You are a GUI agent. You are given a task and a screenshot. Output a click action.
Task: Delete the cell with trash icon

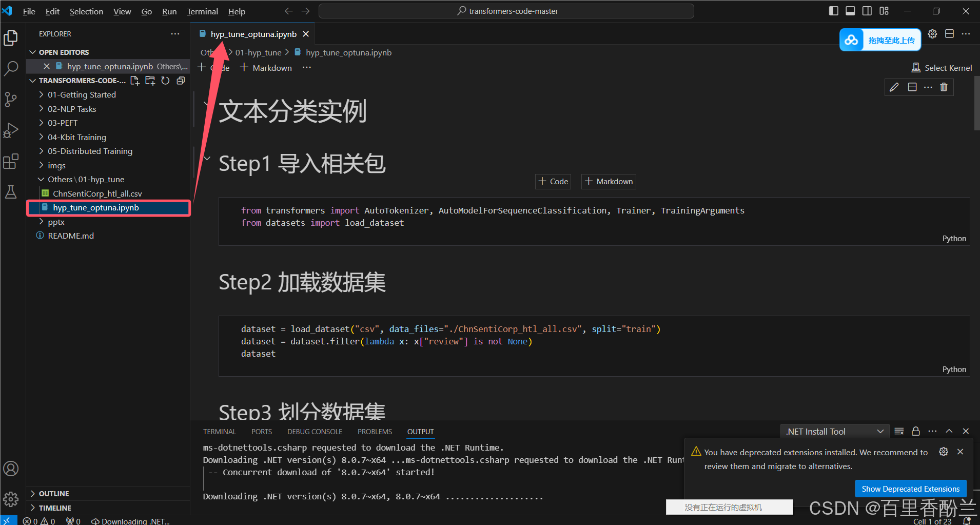tap(944, 87)
